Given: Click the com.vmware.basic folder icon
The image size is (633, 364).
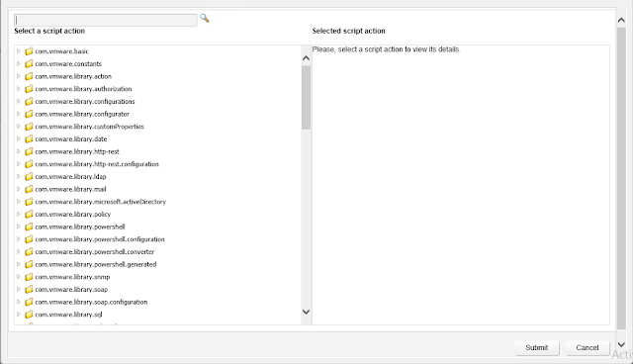Looking at the screenshot, I should tap(29, 51).
